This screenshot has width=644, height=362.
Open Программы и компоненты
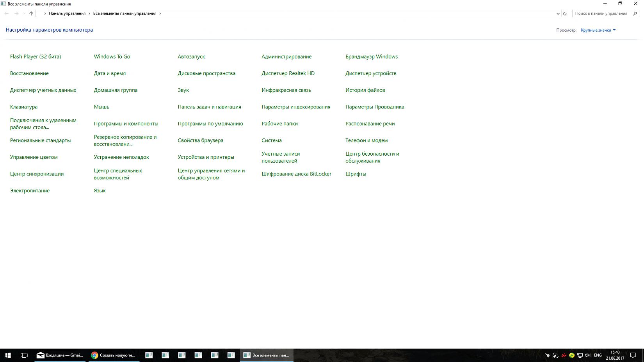point(126,124)
